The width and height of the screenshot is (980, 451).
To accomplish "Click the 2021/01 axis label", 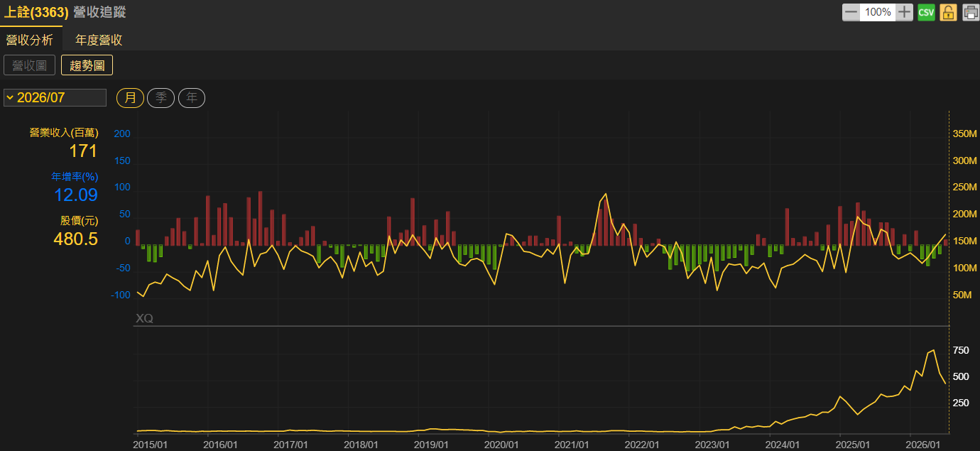I will pyautogui.click(x=572, y=444).
